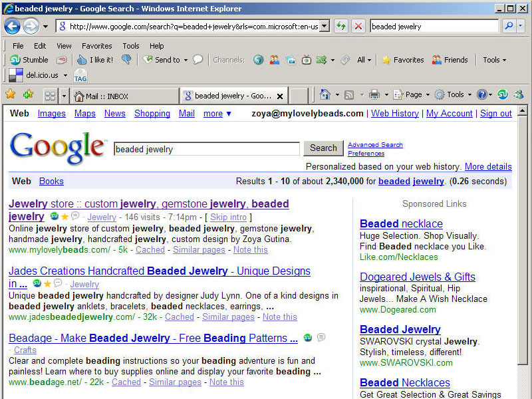
Task: Open Google's more services dropdown
Action: (217, 113)
